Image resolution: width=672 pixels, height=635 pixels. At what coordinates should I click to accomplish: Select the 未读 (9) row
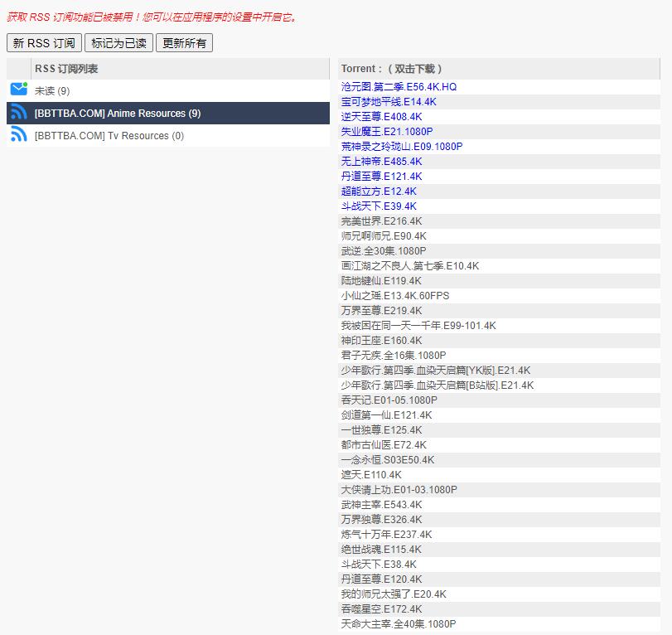pyautogui.click(x=168, y=90)
